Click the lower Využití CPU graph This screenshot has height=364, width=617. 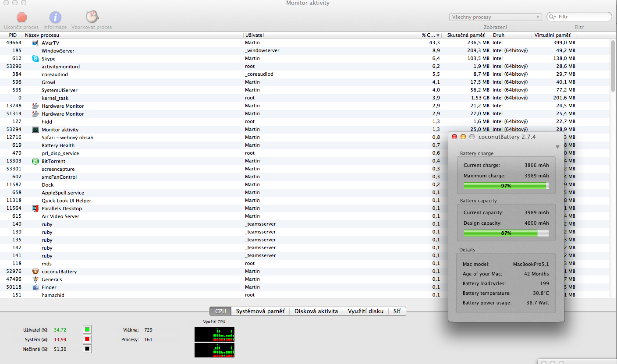point(215,350)
